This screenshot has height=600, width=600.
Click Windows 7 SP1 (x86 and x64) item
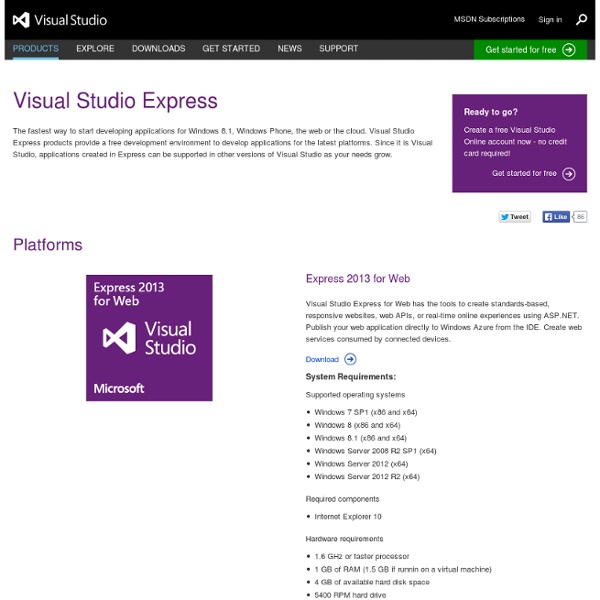365,412
